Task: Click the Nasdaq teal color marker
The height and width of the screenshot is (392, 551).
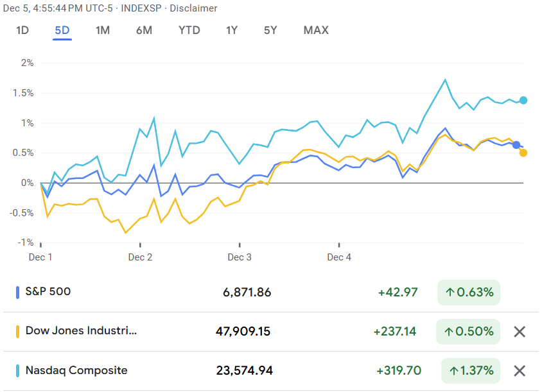Action: [x=17, y=371]
